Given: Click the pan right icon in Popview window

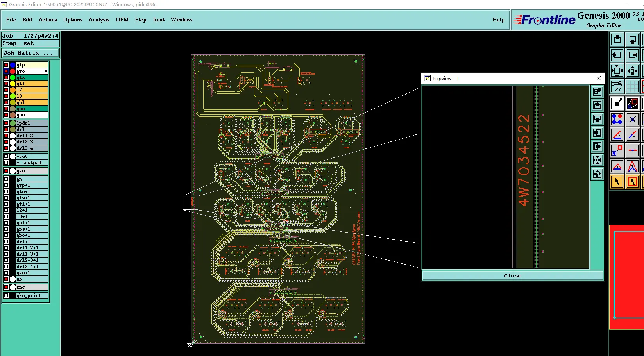Looking at the screenshot, I should [597, 146].
